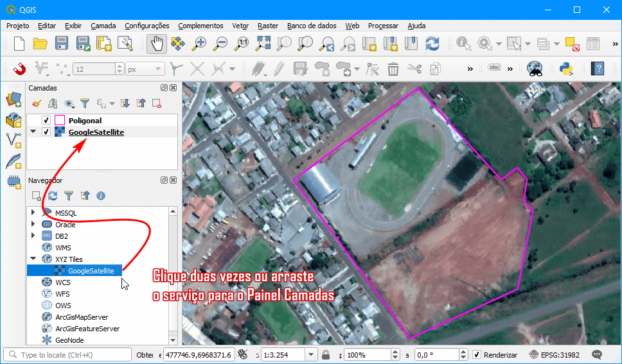Select the Pan Map hand tool
Screen dimensions: 622x364
pyautogui.click(x=156, y=44)
